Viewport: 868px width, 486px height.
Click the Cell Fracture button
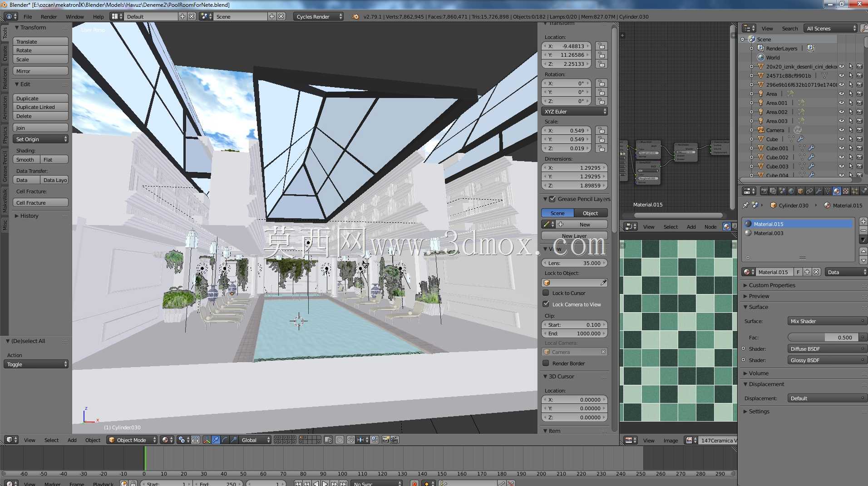(x=41, y=202)
